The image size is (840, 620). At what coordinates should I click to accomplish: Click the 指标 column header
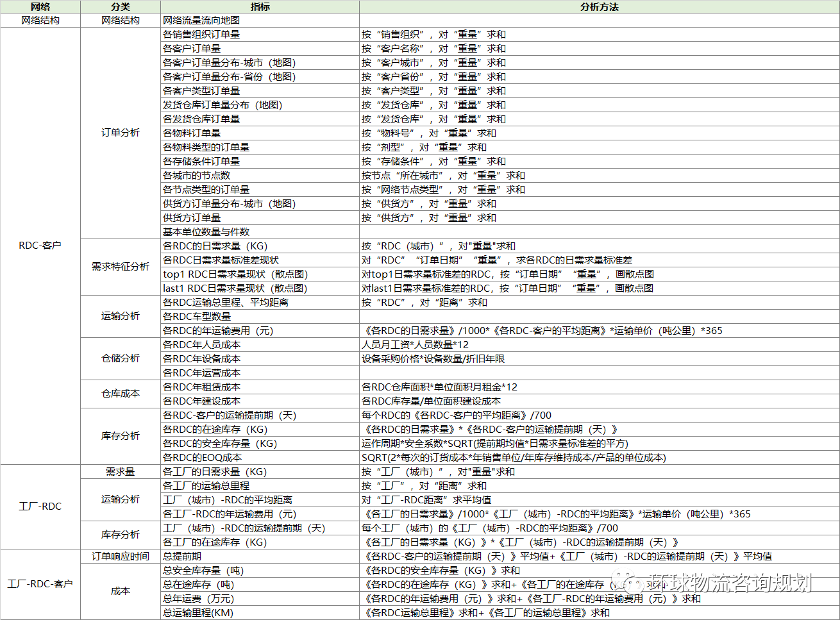[x=260, y=6]
